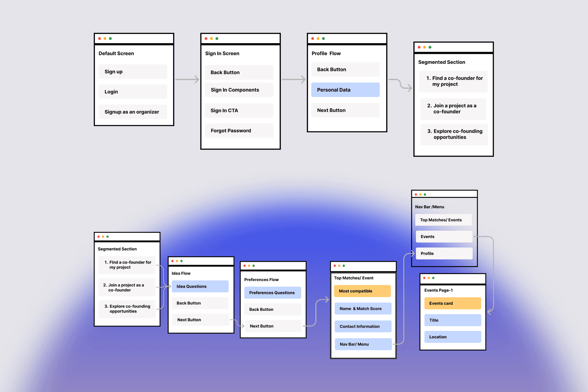The height and width of the screenshot is (392, 588).
Task: Click yellow dot on Profile Flow window
Action: coord(318,39)
